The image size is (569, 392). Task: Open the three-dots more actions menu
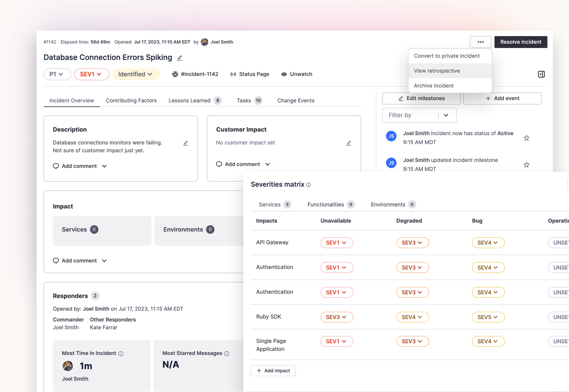[481, 42]
